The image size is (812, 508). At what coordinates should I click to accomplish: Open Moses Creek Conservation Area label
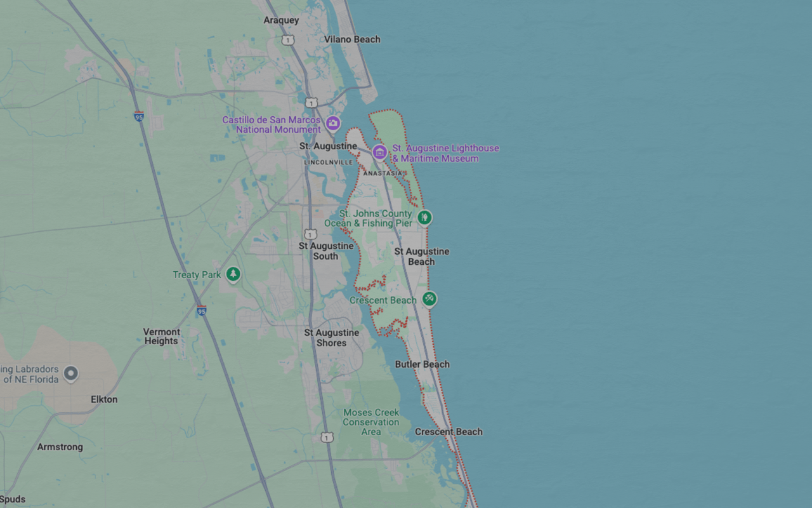coord(371,422)
